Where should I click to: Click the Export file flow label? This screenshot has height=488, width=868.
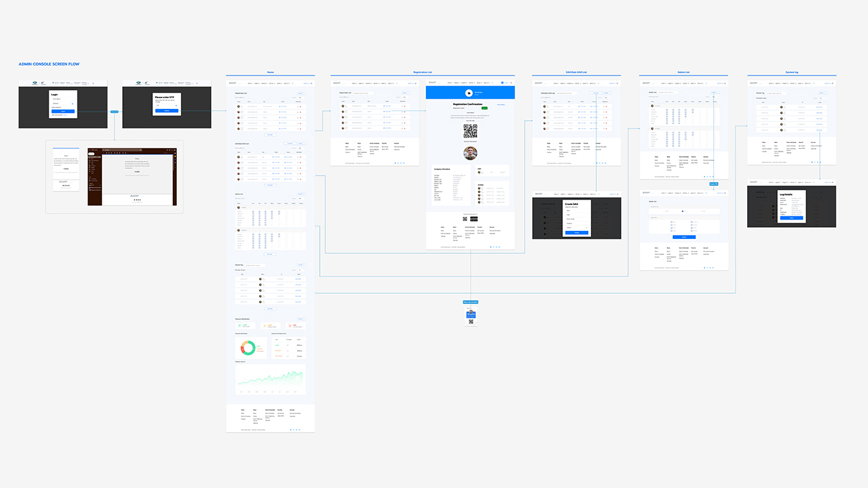pyautogui.click(x=714, y=184)
